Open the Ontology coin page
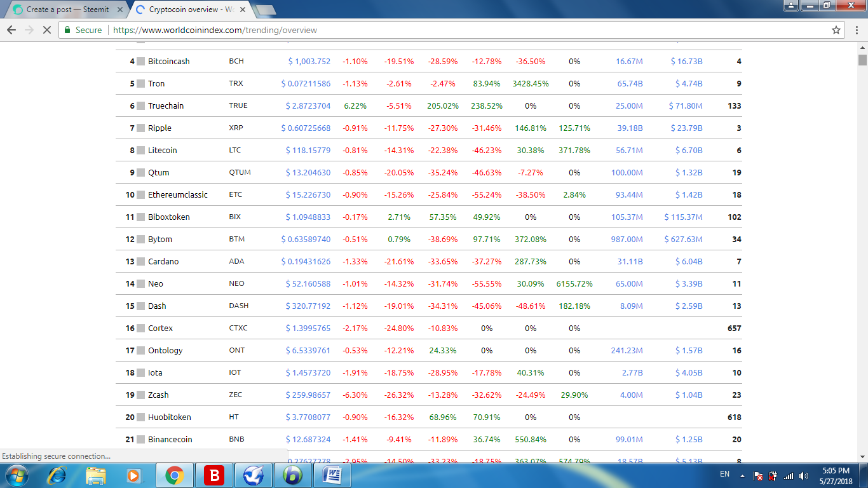Screen dimensions: 868x488 165,351
